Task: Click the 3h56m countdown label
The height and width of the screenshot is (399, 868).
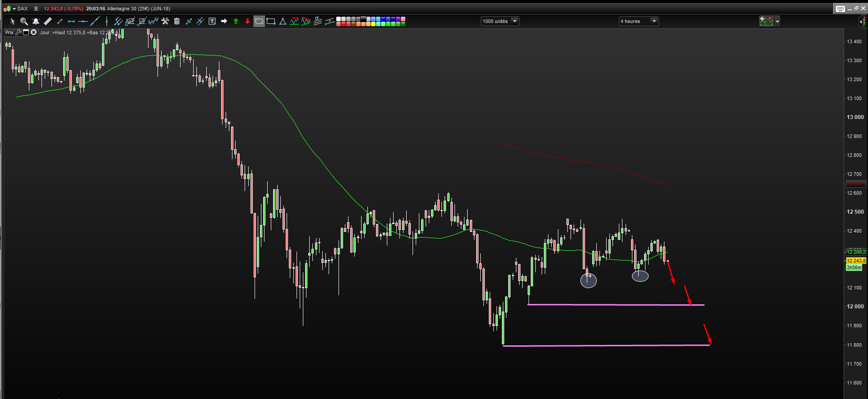Action: point(854,267)
